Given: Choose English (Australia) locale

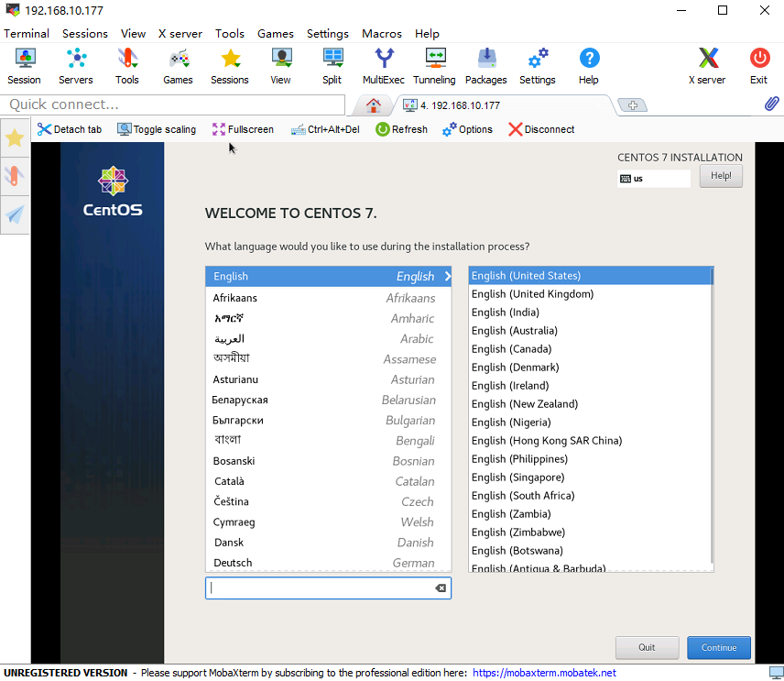Looking at the screenshot, I should (589, 330).
